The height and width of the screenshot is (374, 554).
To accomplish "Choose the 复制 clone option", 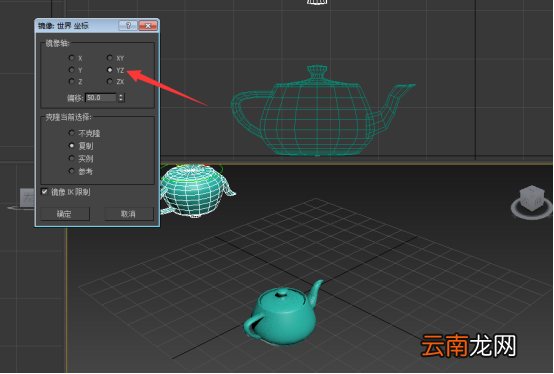I will (x=72, y=146).
